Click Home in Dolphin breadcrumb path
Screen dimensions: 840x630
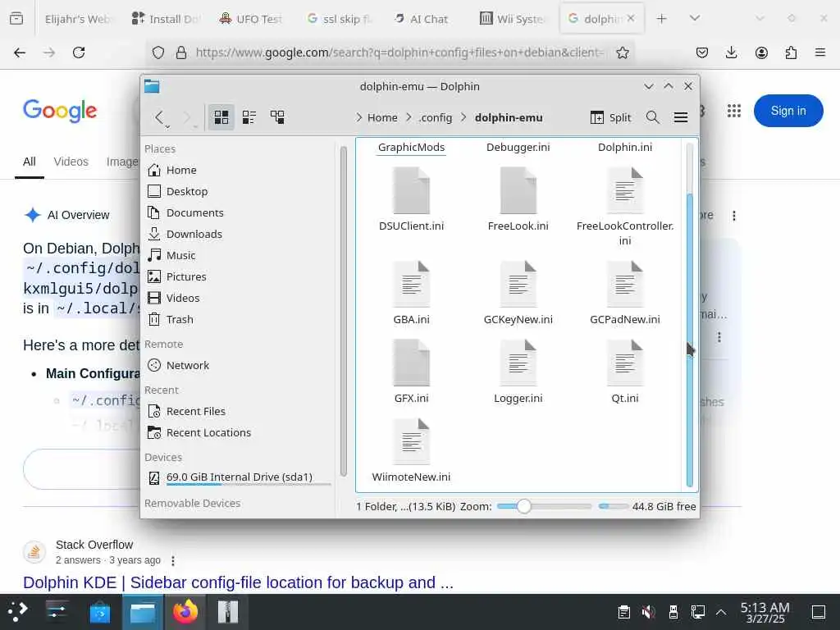[x=382, y=117]
